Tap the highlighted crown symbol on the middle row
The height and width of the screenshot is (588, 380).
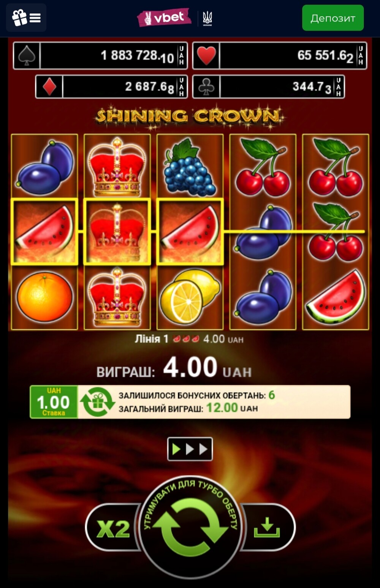(117, 231)
